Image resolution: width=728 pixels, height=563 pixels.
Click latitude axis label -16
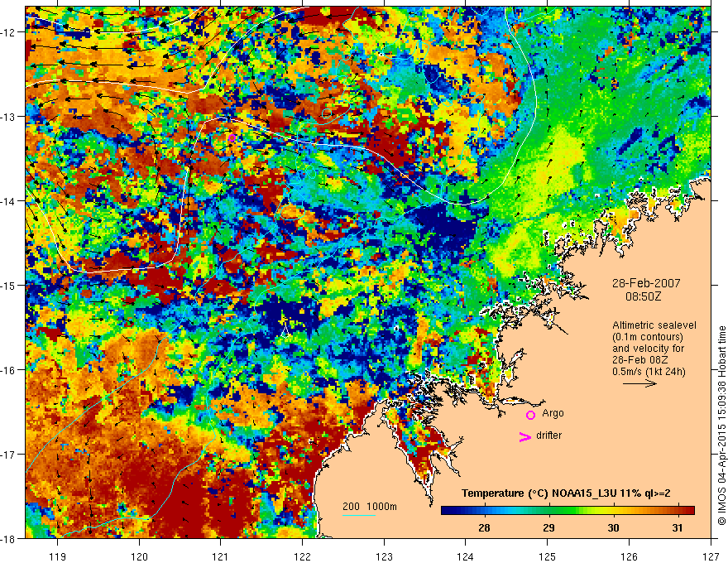[8, 370]
